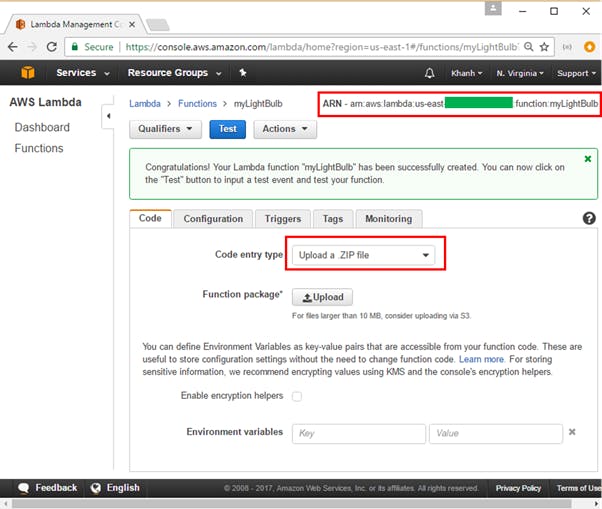
Task: Open the notifications bell icon
Action: (430, 73)
